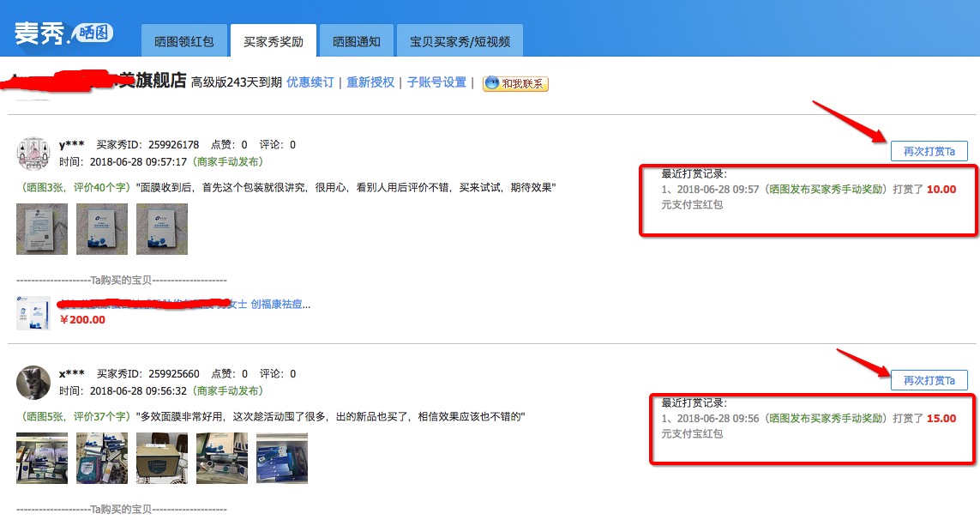980x520 pixels.
Task: Click 高级版243天到期 text
Action: [x=237, y=82]
